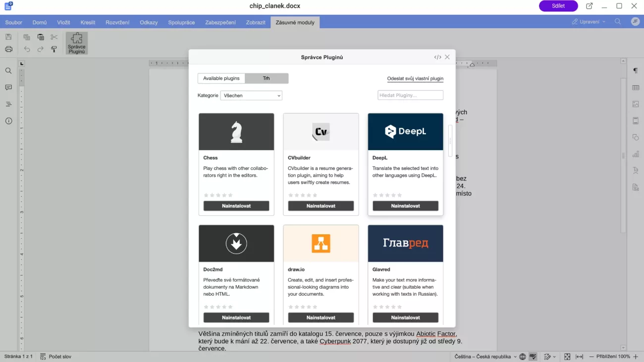Click the print icon in toolbar
This screenshot has height=362, width=644.
8,49
